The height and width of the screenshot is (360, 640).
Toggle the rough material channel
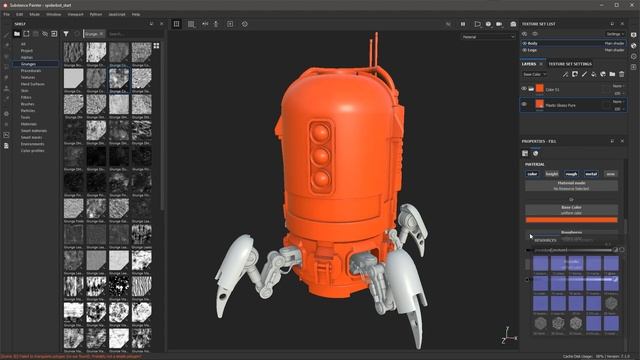571,174
